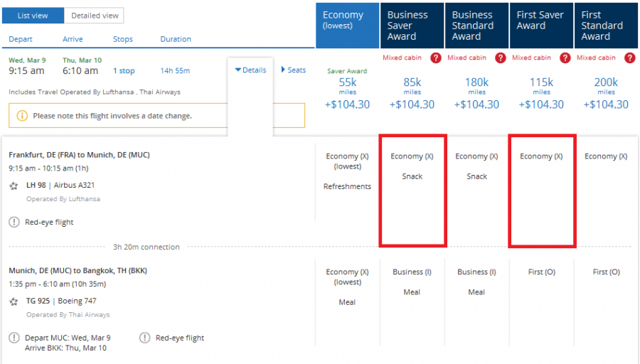
Task: Click warning icon beside Depart MUC note
Action: pyautogui.click(x=14, y=338)
